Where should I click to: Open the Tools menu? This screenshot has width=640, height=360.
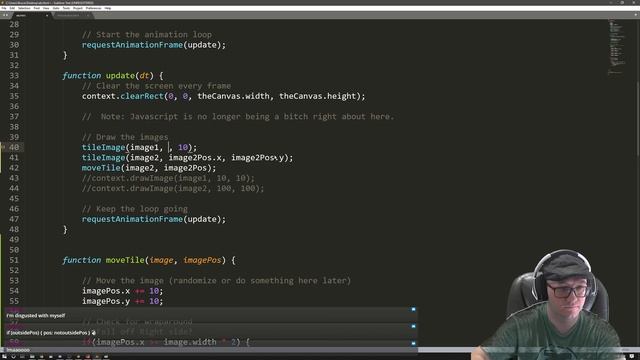tap(66, 8)
